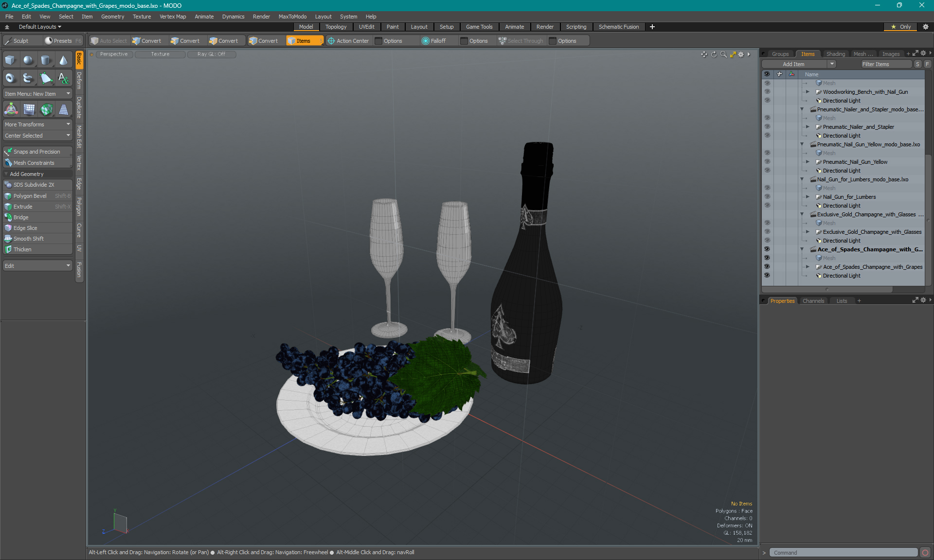
Task: Click the Extrude tool
Action: 37,207
